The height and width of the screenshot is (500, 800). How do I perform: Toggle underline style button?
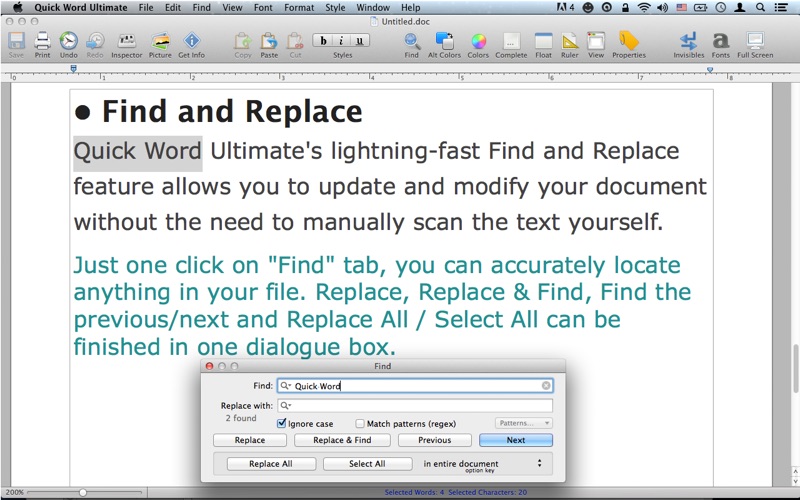click(x=360, y=41)
